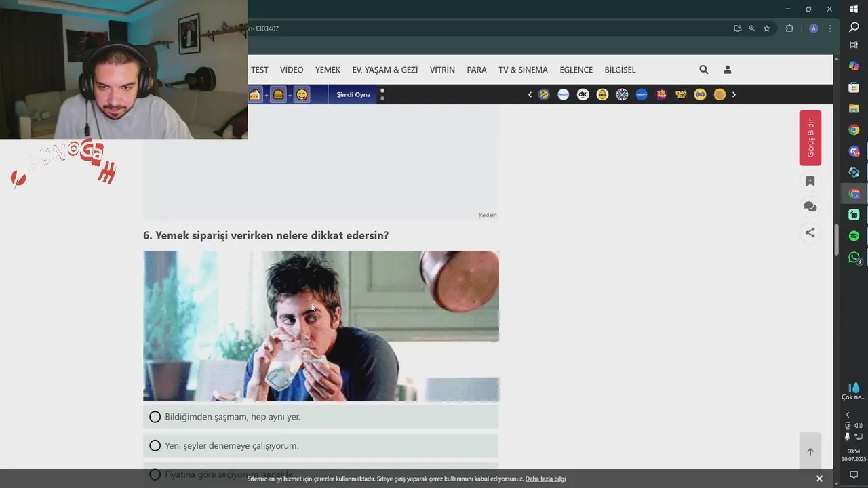Image resolution: width=868 pixels, height=488 pixels.
Task: Click the share icon in sidebar
Action: click(810, 232)
